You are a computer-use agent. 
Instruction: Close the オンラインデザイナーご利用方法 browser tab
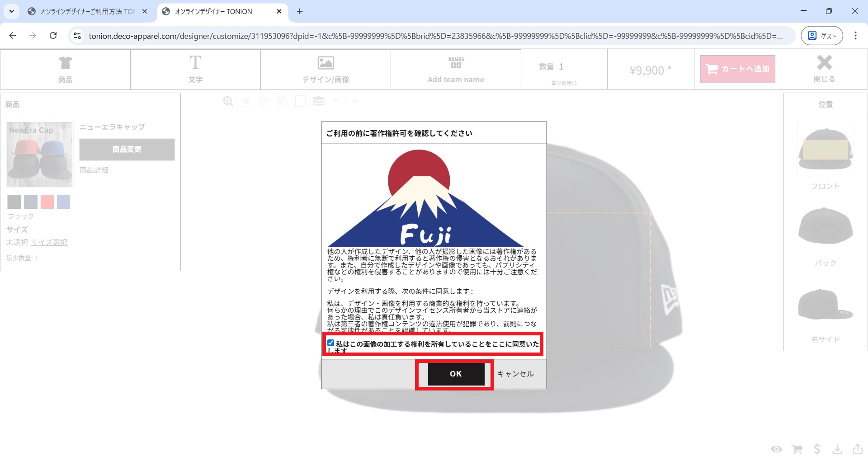[145, 12]
